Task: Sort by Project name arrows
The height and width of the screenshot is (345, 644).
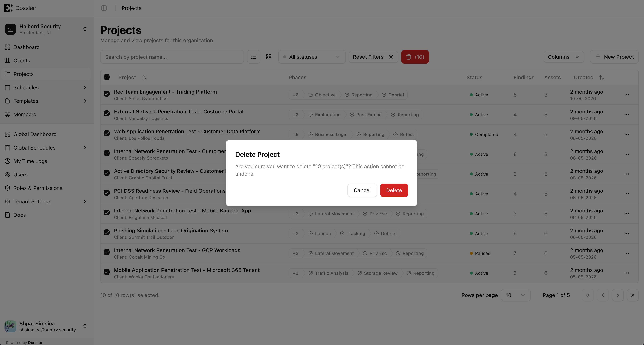Action: pos(145,77)
